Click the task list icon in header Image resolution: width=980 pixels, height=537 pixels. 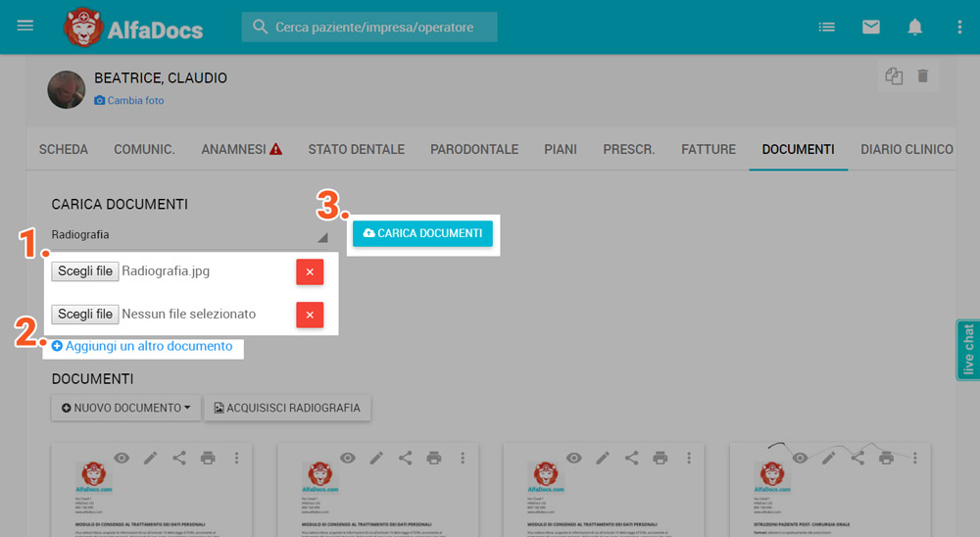click(x=827, y=27)
